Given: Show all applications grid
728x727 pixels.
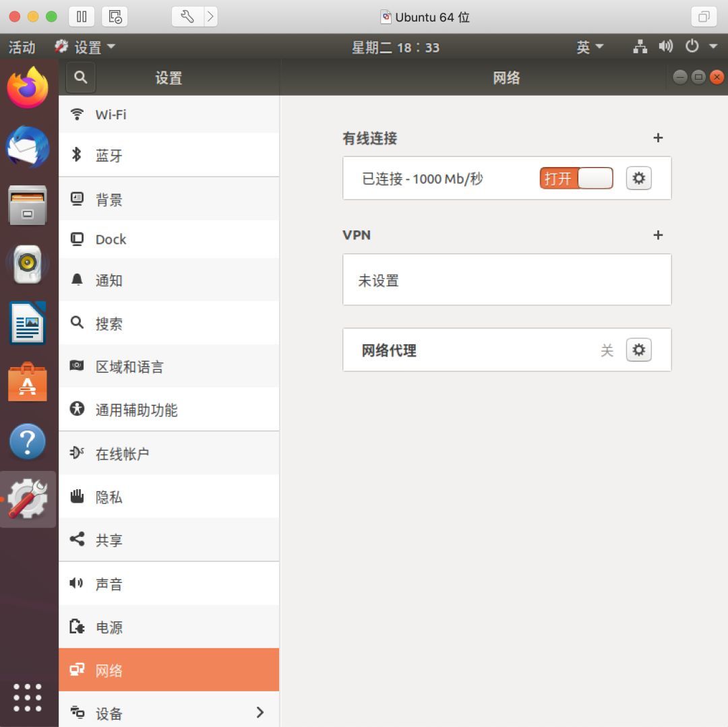Looking at the screenshot, I should tap(28, 697).
